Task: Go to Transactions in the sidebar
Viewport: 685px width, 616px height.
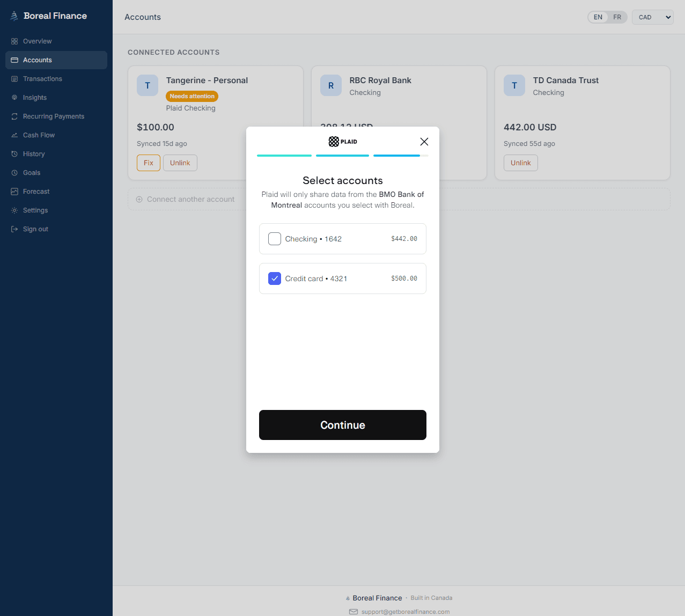Action: 56,79
